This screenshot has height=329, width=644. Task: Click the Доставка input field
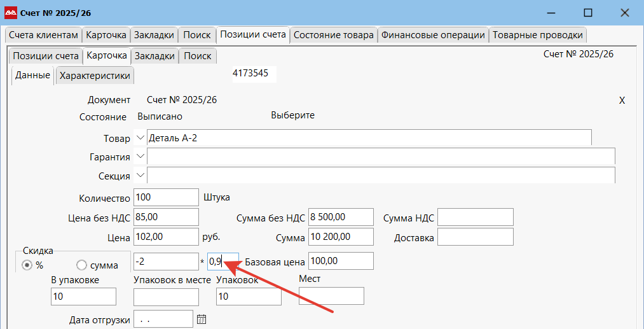click(x=475, y=237)
